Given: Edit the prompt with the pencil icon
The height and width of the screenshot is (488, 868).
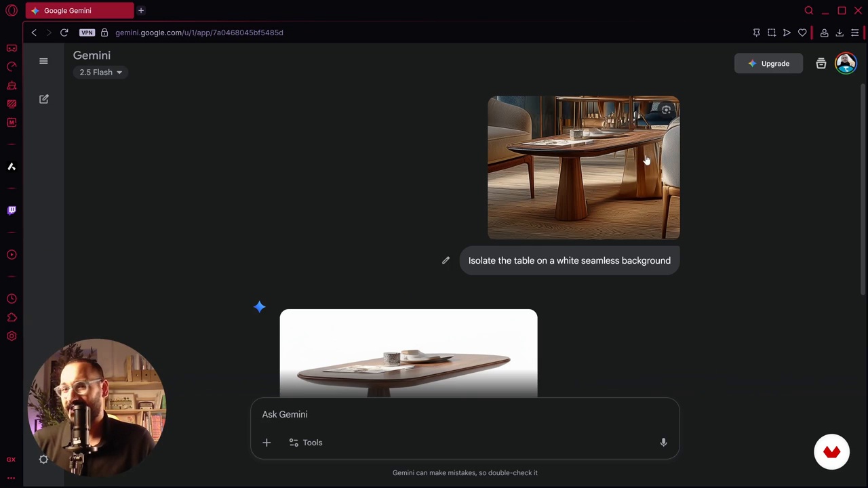Looking at the screenshot, I should (x=446, y=260).
